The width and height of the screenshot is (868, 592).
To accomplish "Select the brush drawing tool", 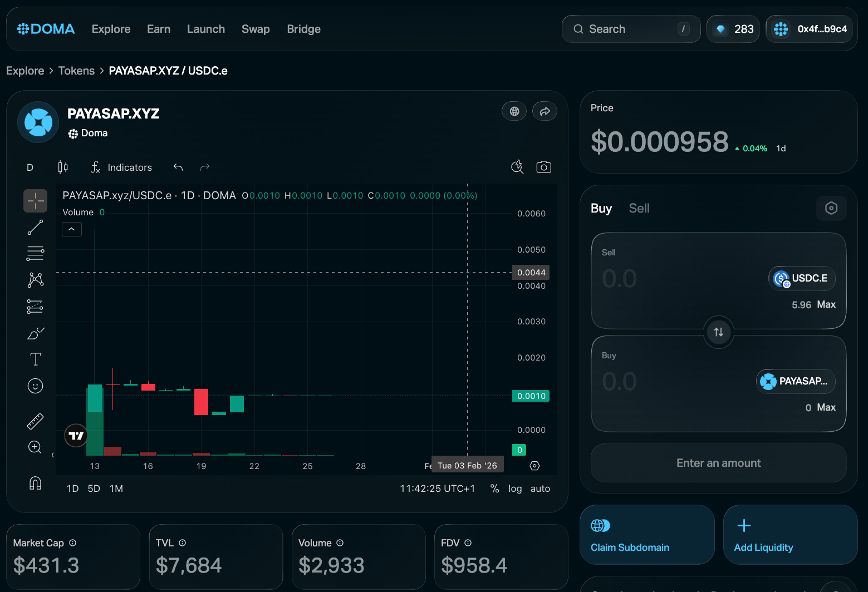I will [x=35, y=333].
